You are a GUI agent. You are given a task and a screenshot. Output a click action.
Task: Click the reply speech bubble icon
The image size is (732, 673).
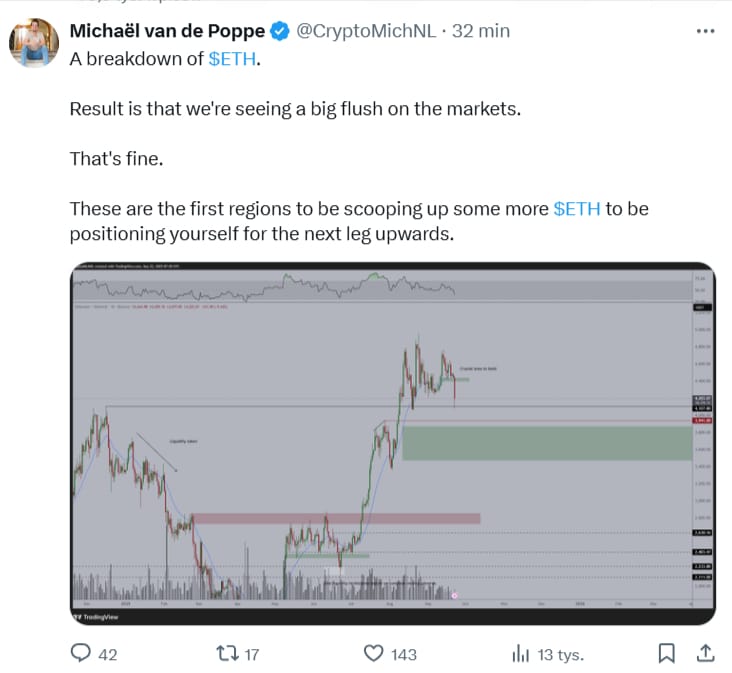tap(80, 654)
